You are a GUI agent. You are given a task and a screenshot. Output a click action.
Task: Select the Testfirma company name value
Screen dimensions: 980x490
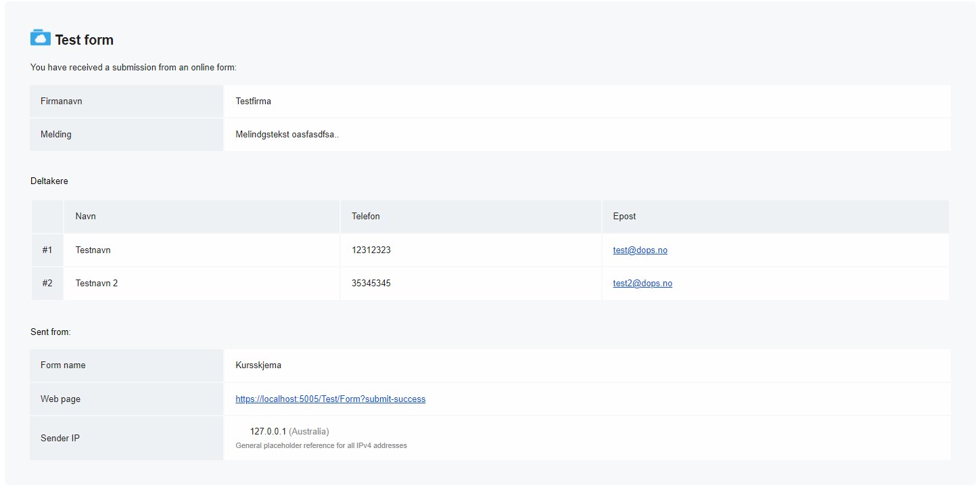point(253,102)
